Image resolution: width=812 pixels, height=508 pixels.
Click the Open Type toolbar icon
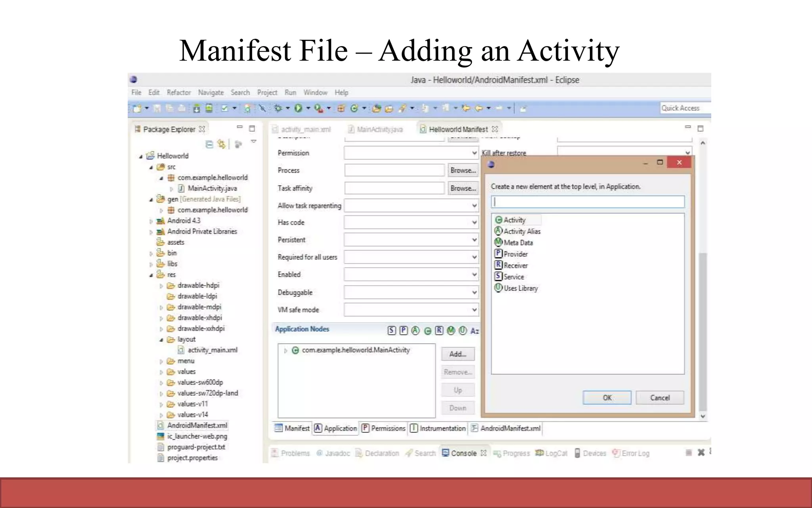[x=377, y=108]
